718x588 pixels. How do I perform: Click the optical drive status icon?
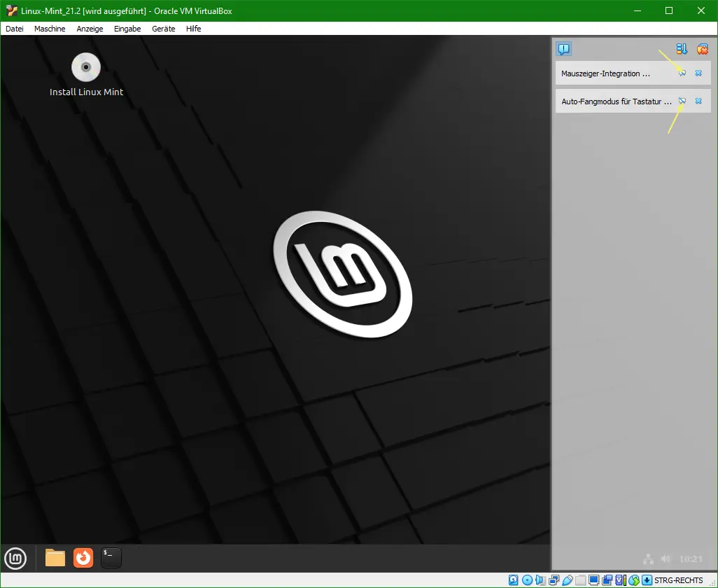coord(526,580)
